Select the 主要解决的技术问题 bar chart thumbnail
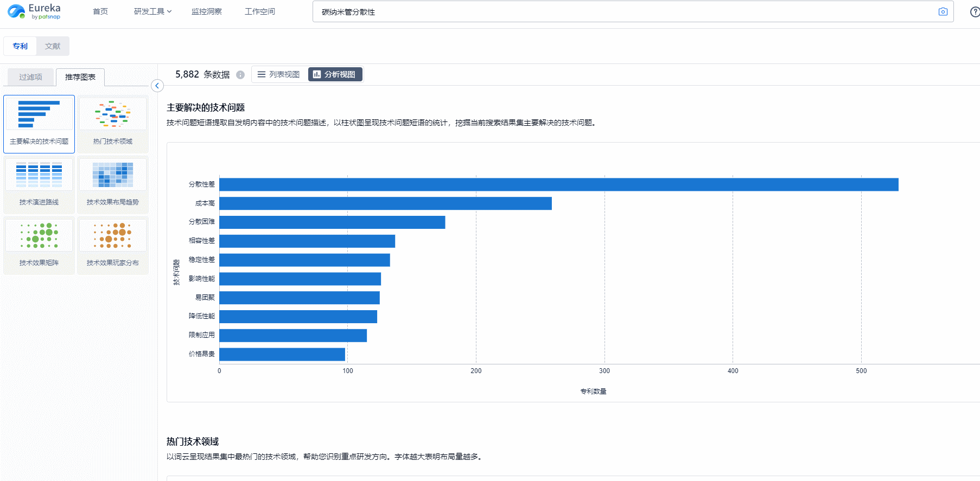The width and height of the screenshot is (980, 481). tap(39, 124)
